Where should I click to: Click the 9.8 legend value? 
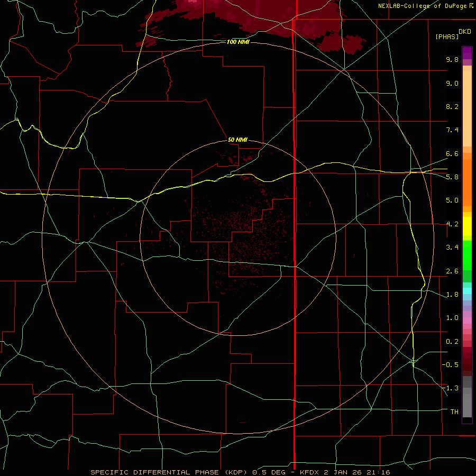(x=452, y=59)
